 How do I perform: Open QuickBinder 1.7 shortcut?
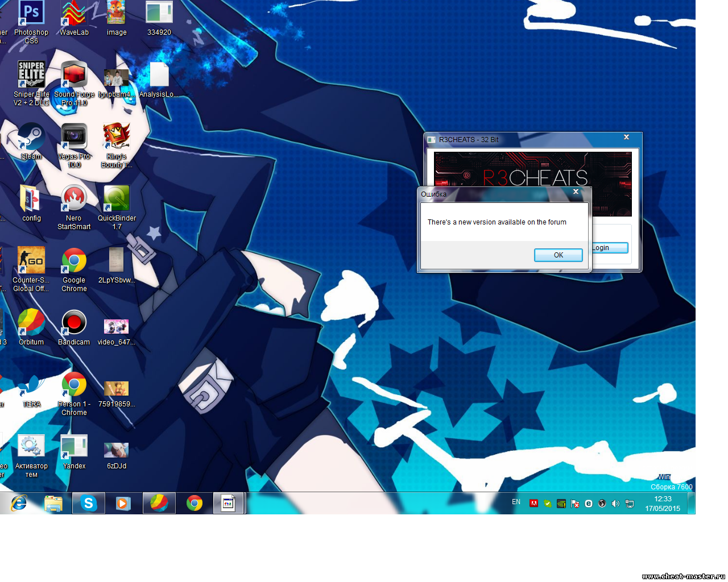click(x=117, y=207)
